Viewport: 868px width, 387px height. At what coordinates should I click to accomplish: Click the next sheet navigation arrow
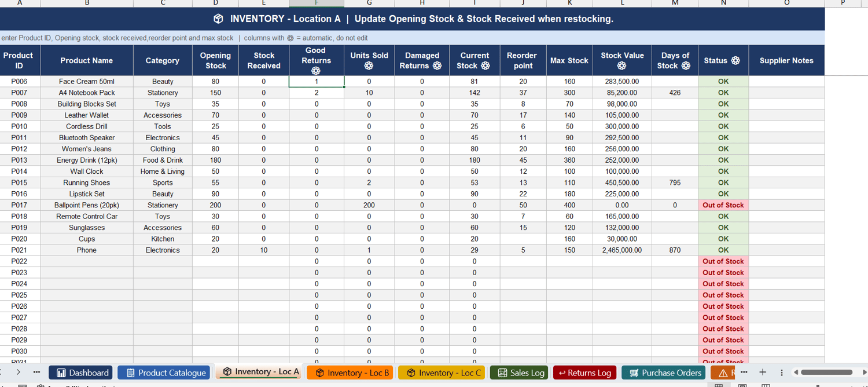coord(19,372)
